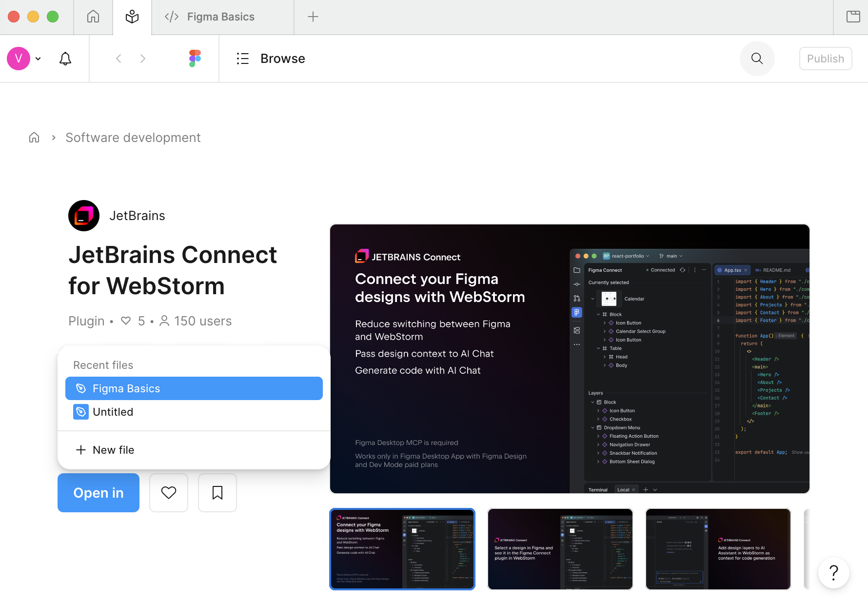Open the Browse menu list icon

coord(243,59)
